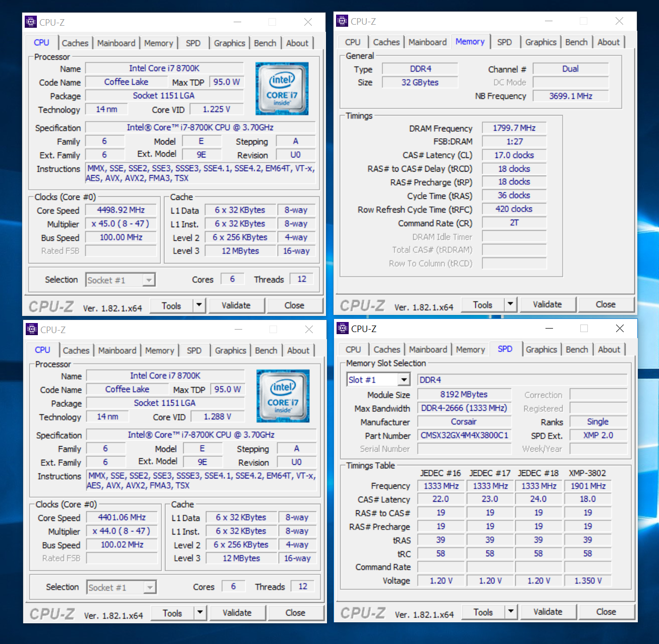This screenshot has width=659, height=644.
Task: Click Close button in the SPD-tab window
Action: pos(606,611)
